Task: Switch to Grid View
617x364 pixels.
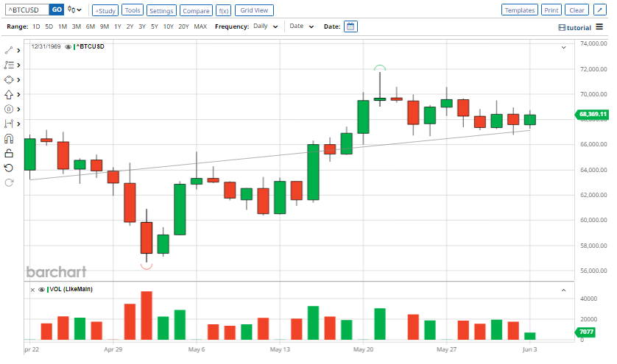Action: 254,10
